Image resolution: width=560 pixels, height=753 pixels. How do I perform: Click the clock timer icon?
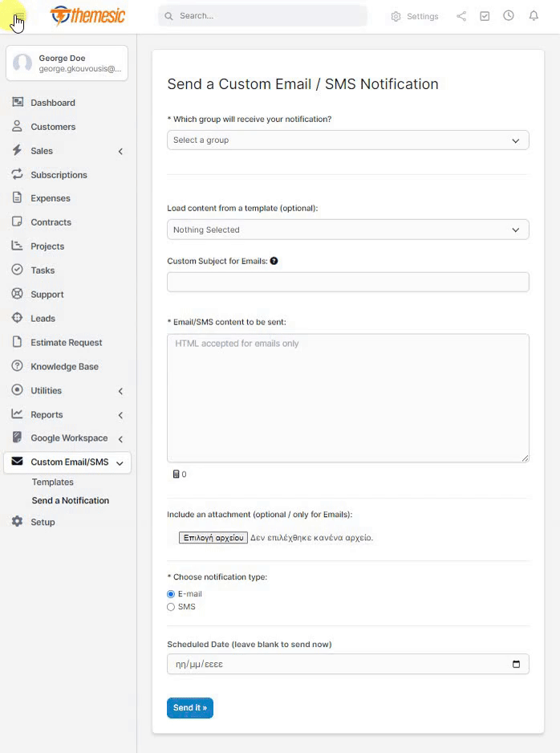point(509,16)
